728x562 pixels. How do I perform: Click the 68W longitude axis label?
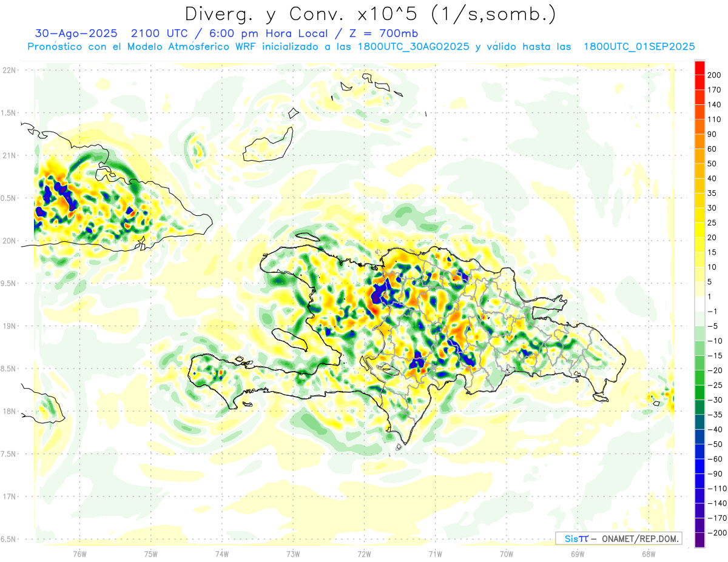648,555
